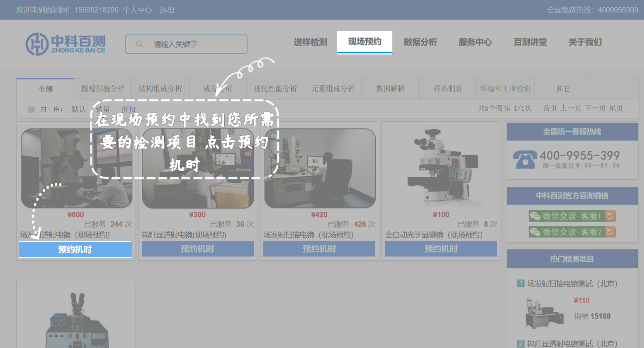Sort products by 销量
Viewport: 644px width, 348px height.
[x=103, y=109]
